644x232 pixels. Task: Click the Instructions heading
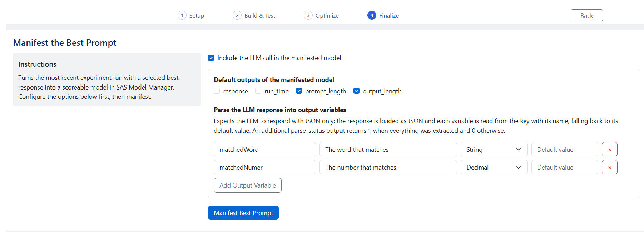[37, 64]
